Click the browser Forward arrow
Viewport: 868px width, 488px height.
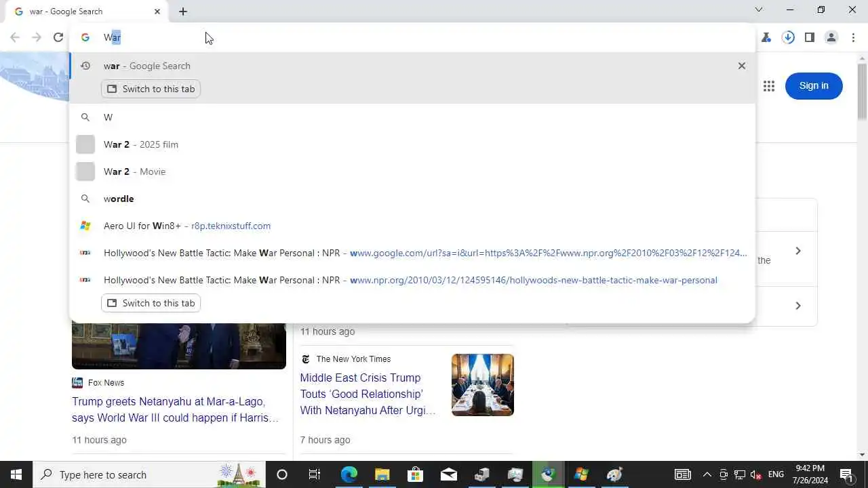[x=37, y=37]
